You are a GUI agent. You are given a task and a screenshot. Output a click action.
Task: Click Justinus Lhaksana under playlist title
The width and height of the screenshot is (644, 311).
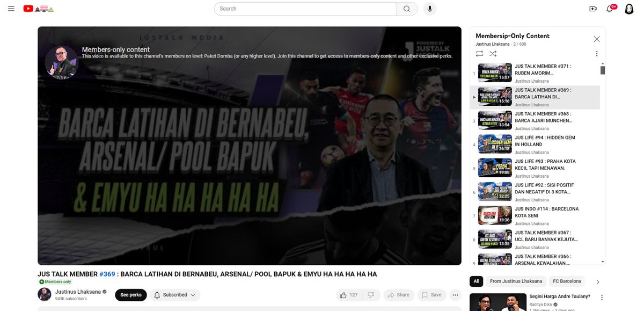click(x=492, y=44)
